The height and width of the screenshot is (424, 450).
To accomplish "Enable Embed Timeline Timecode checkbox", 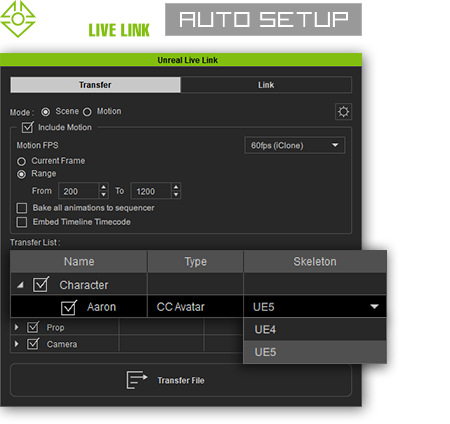I will [22, 222].
